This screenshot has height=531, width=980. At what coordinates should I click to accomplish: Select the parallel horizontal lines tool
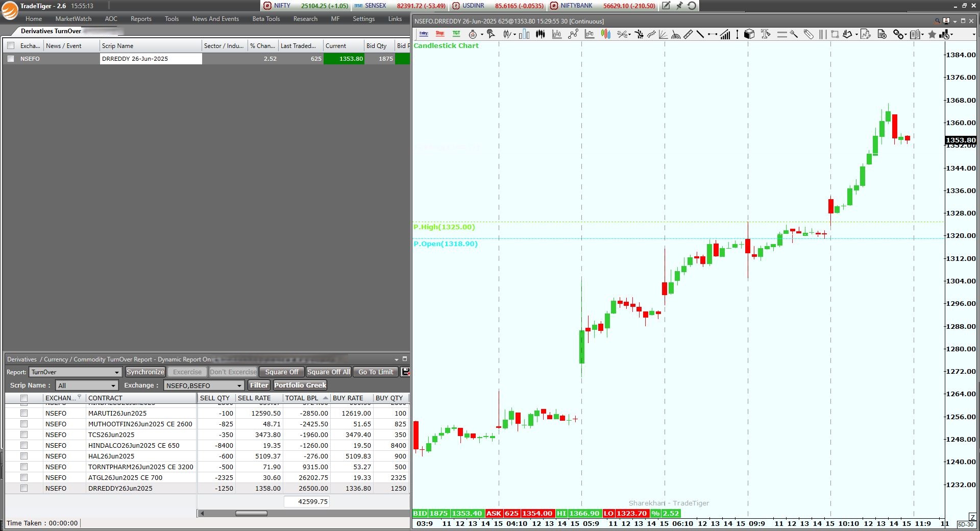782,34
